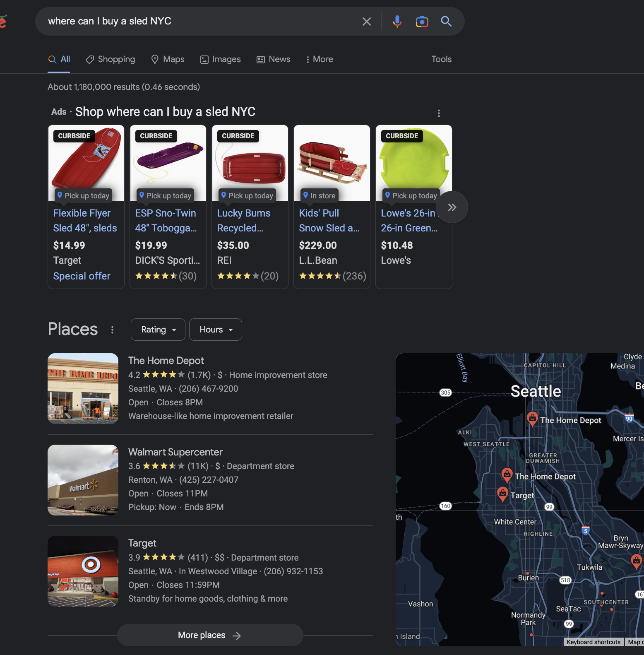
Task: Select the All results tab
Action: (x=59, y=59)
